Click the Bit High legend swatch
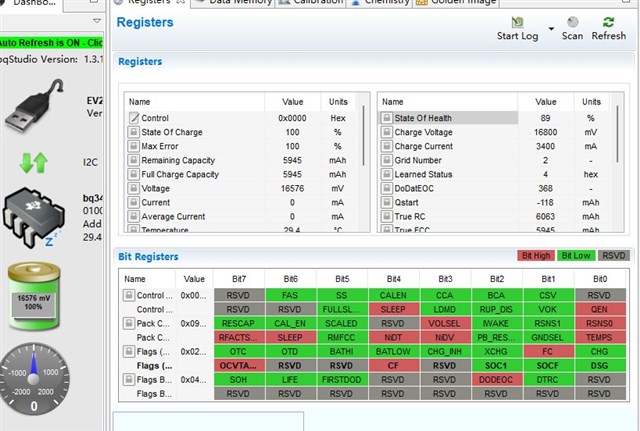The image size is (640, 431). click(536, 255)
